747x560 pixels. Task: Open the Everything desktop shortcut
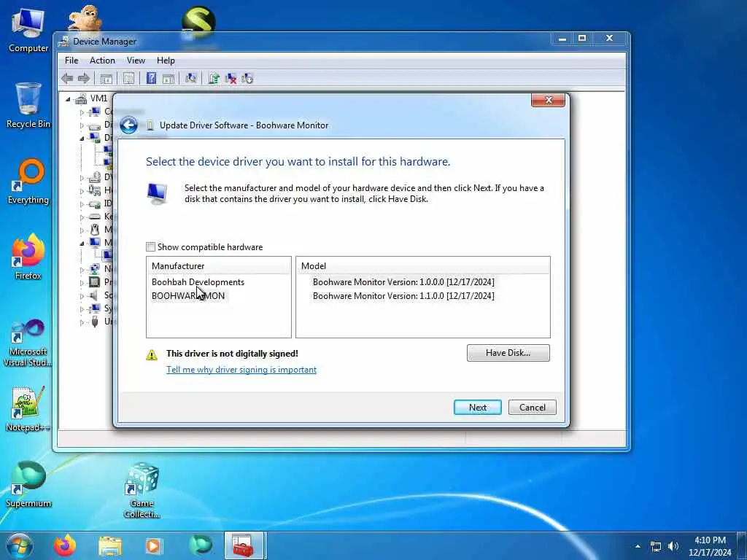(x=28, y=181)
